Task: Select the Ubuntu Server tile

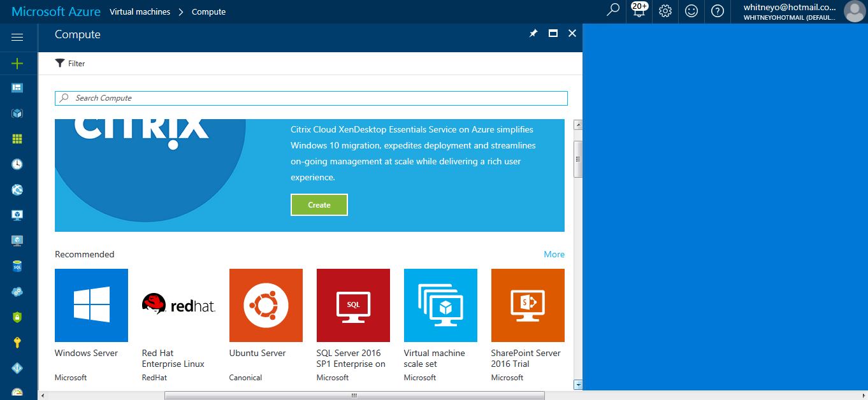Action: tap(266, 325)
